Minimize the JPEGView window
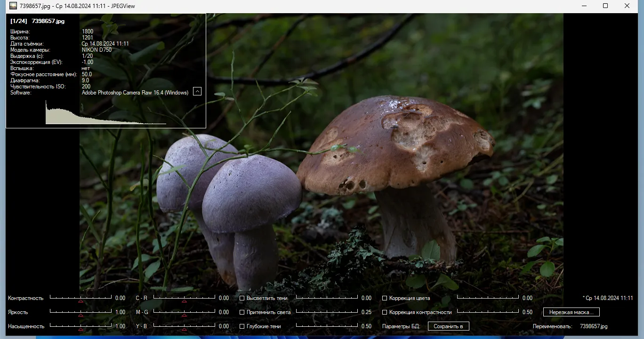Screen dimensions: 644x339 coord(584,6)
